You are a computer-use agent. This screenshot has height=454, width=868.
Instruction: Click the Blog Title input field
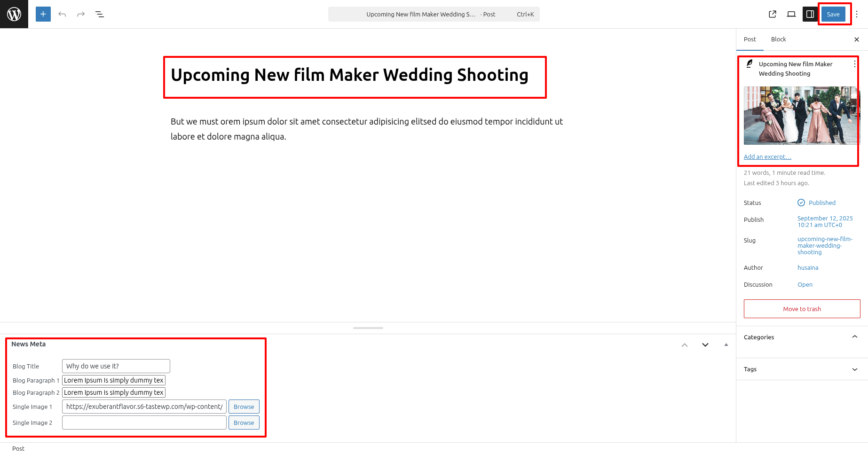pyautogui.click(x=116, y=366)
